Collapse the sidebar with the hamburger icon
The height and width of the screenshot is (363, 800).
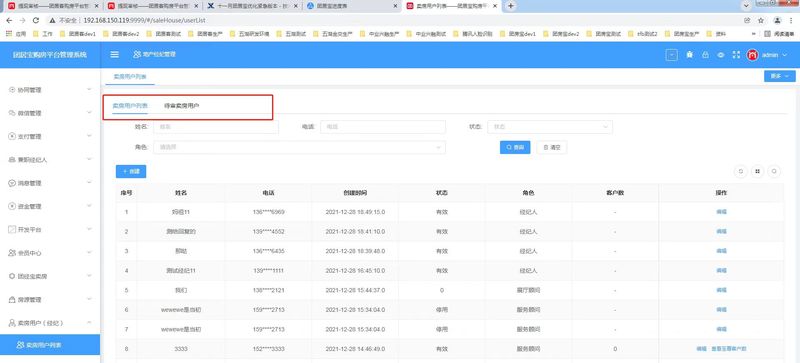tap(115, 55)
